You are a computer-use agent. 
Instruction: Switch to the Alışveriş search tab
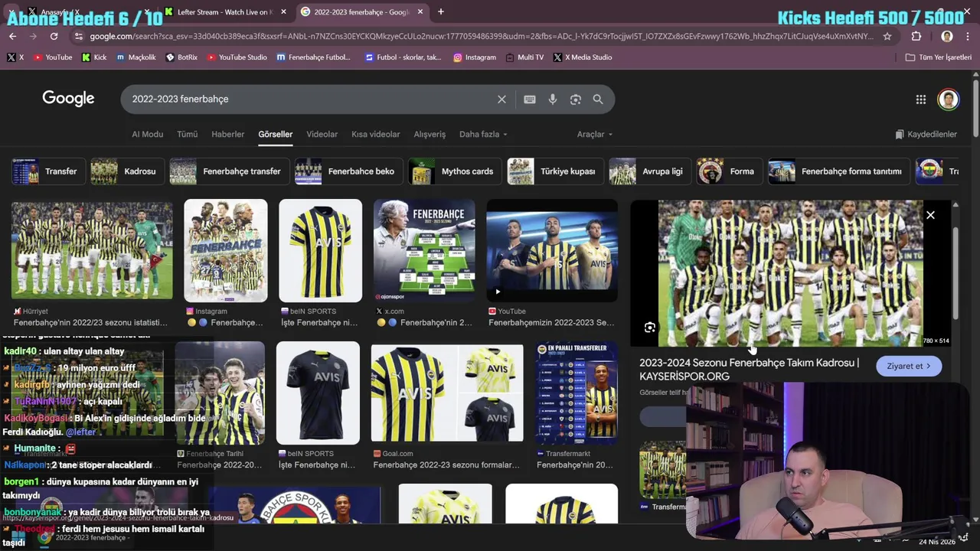click(x=430, y=134)
